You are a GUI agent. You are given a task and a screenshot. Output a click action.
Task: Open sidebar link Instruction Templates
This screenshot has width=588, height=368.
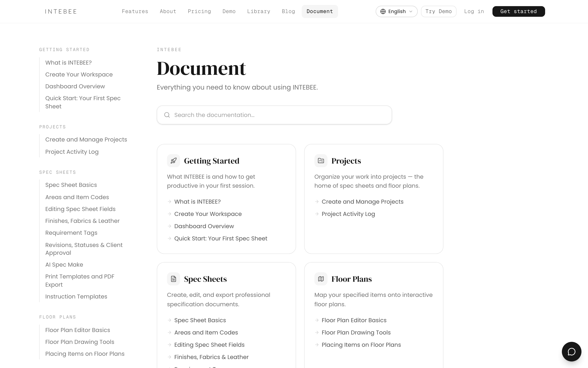[76, 296]
